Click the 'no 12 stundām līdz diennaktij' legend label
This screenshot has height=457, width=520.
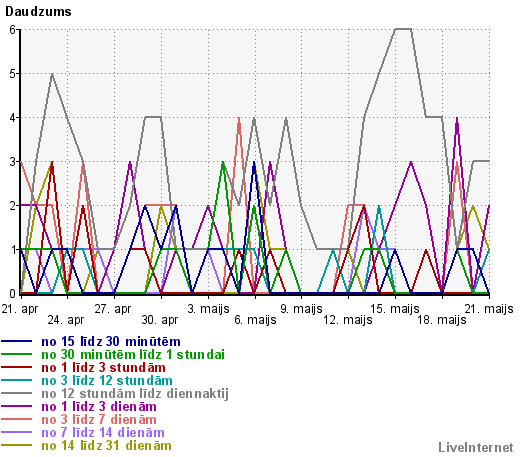coord(135,394)
